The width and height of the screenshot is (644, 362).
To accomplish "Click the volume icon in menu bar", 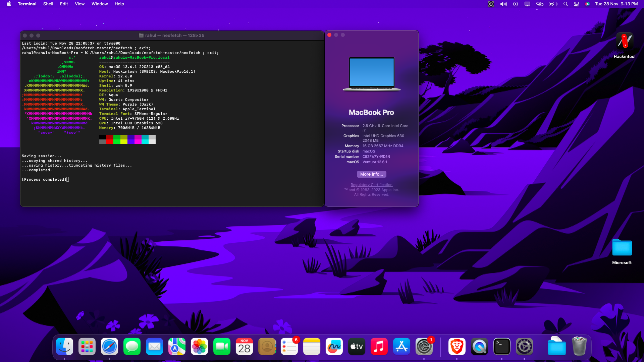I will point(503,4).
